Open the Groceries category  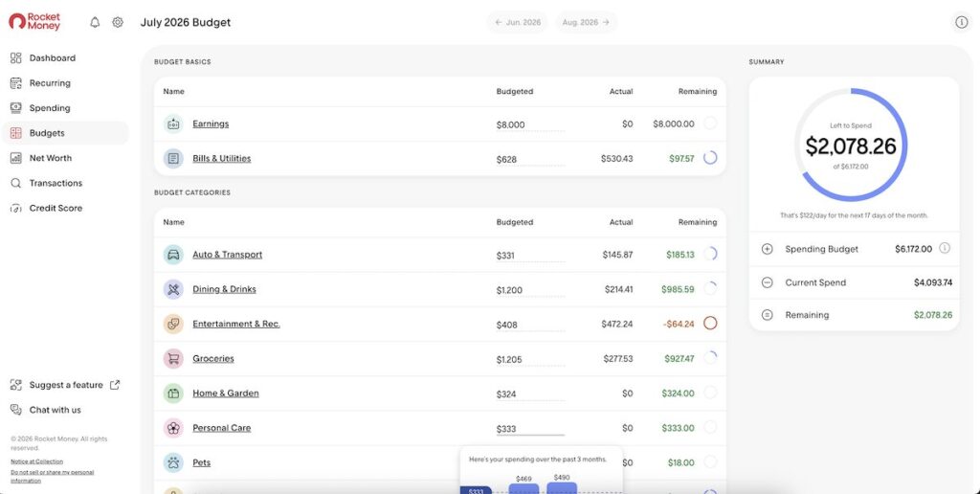213,359
